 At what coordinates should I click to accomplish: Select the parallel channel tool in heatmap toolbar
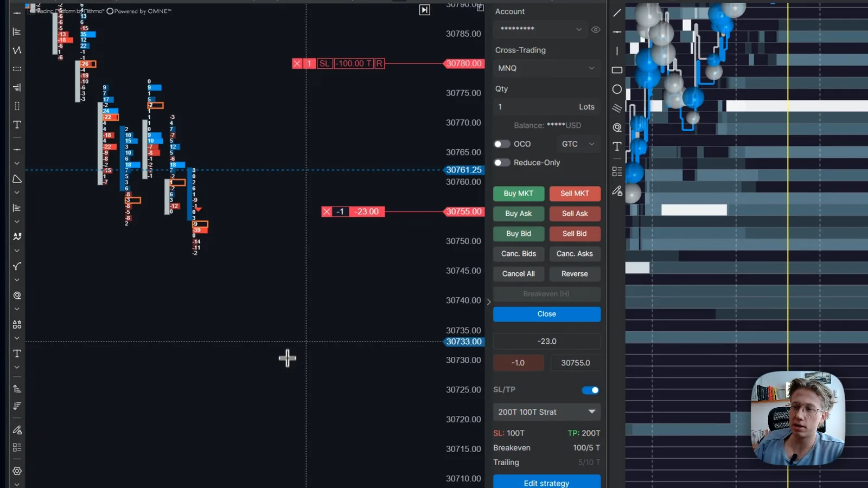tap(617, 108)
